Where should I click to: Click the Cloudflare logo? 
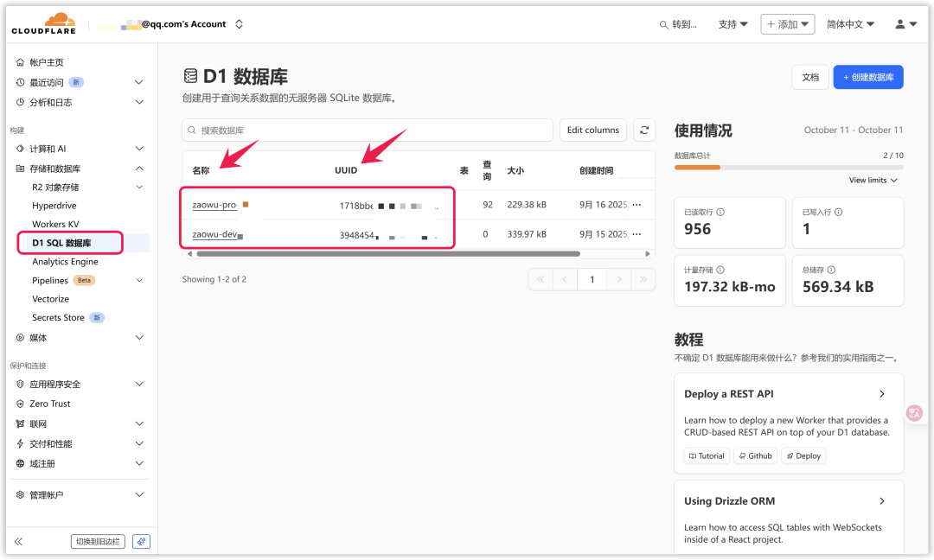coord(43,23)
